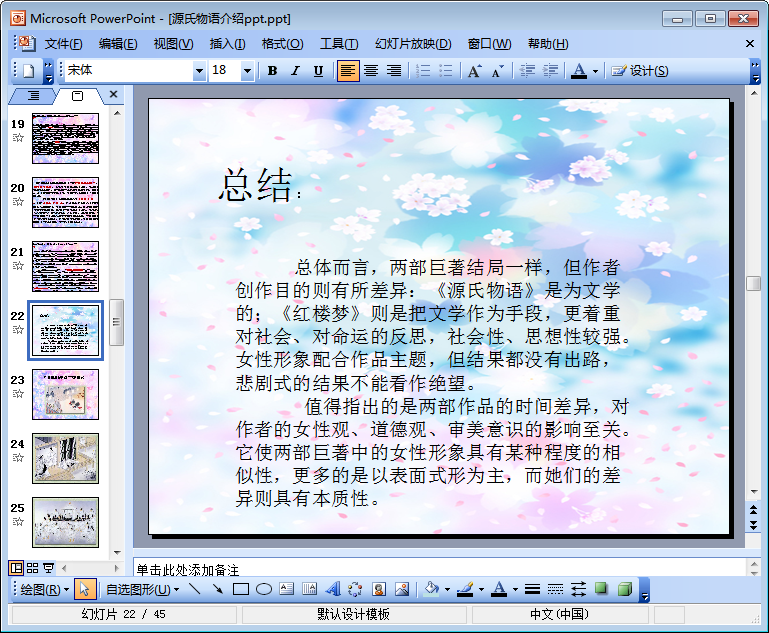The height and width of the screenshot is (633, 769).
Task: Open the 工具(T) menu
Action: [x=339, y=44]
